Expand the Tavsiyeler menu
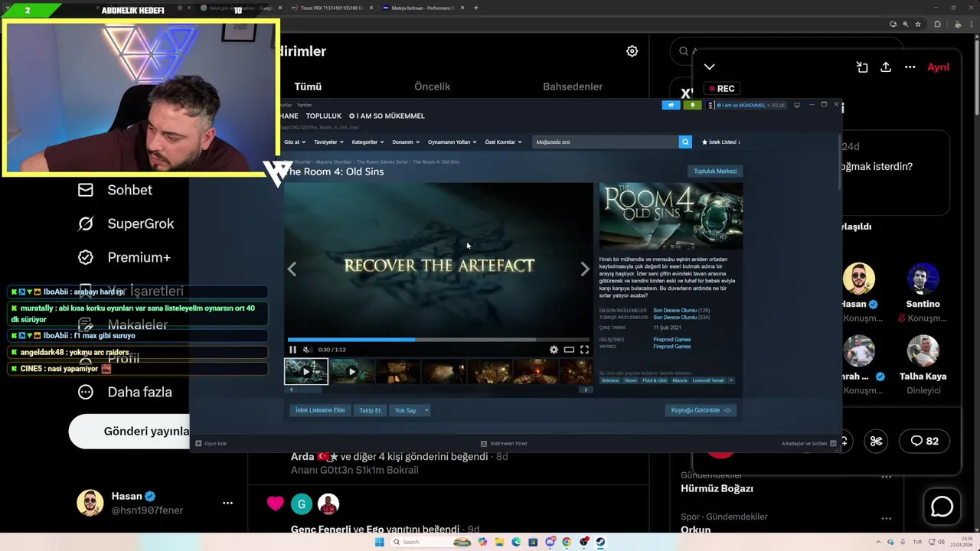Image resolution: width=980 pixels, height=551 pixels. 328,142
